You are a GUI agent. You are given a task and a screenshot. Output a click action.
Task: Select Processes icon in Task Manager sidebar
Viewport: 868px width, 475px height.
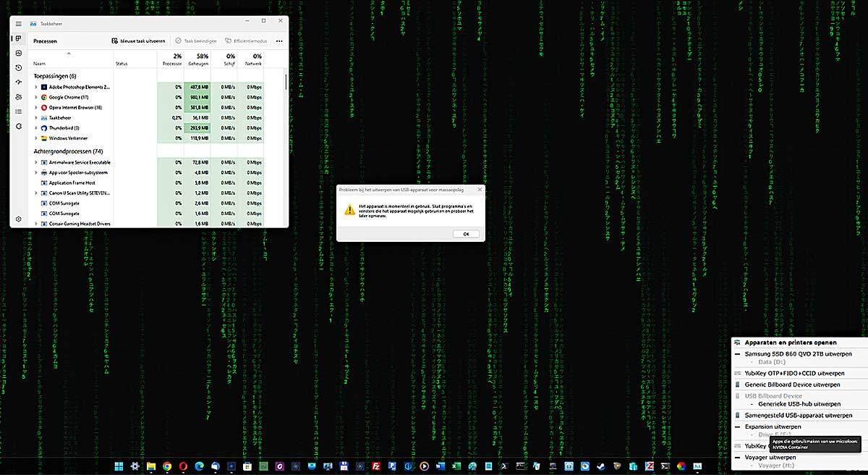18,38
